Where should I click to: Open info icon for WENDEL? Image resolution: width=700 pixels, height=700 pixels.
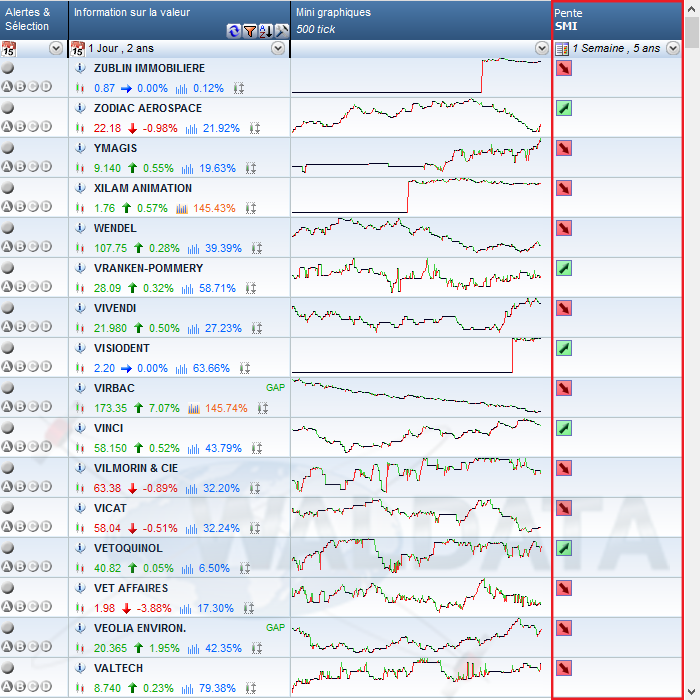click(x=80, y=228)
